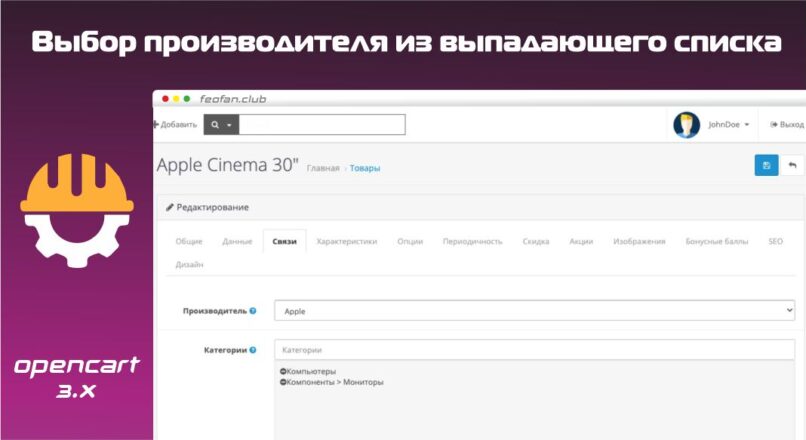Click the help icon next to Производитель
The height and width of the screenshot is (440, 806).
click(253, 311)
